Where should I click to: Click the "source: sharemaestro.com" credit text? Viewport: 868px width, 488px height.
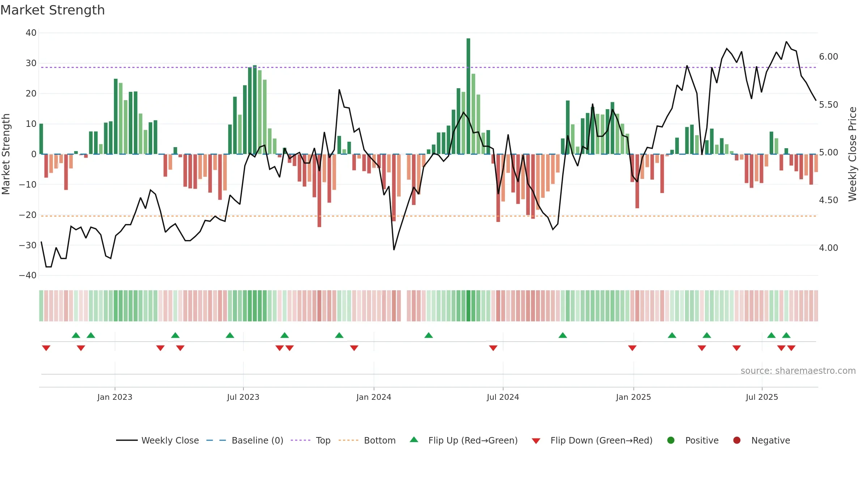(798, 371)
